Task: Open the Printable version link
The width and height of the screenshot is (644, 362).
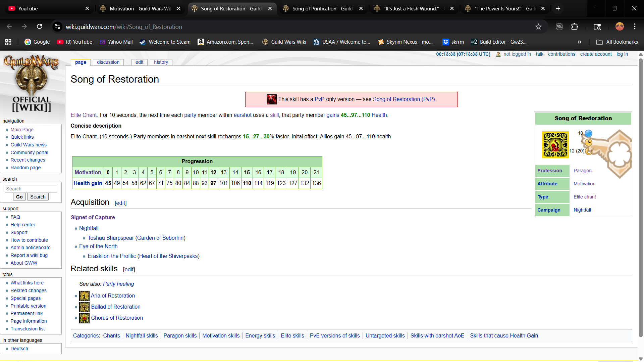Action: click(29, 306)
